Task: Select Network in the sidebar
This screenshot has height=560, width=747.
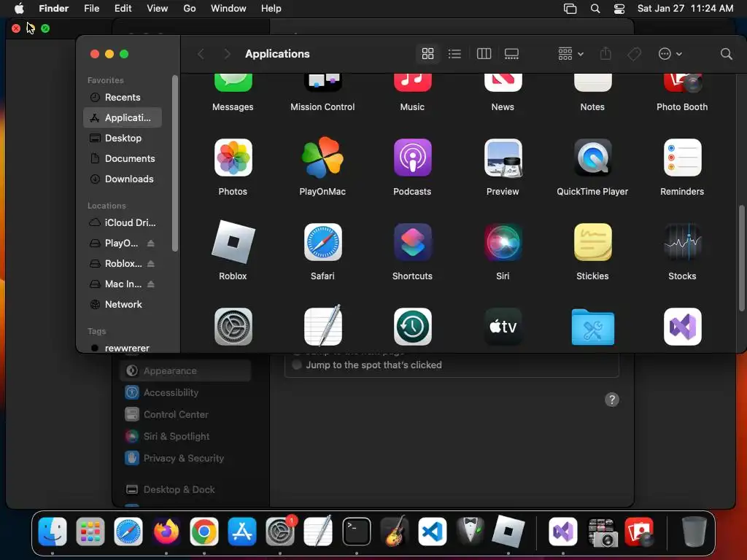Action: (123, 304)
